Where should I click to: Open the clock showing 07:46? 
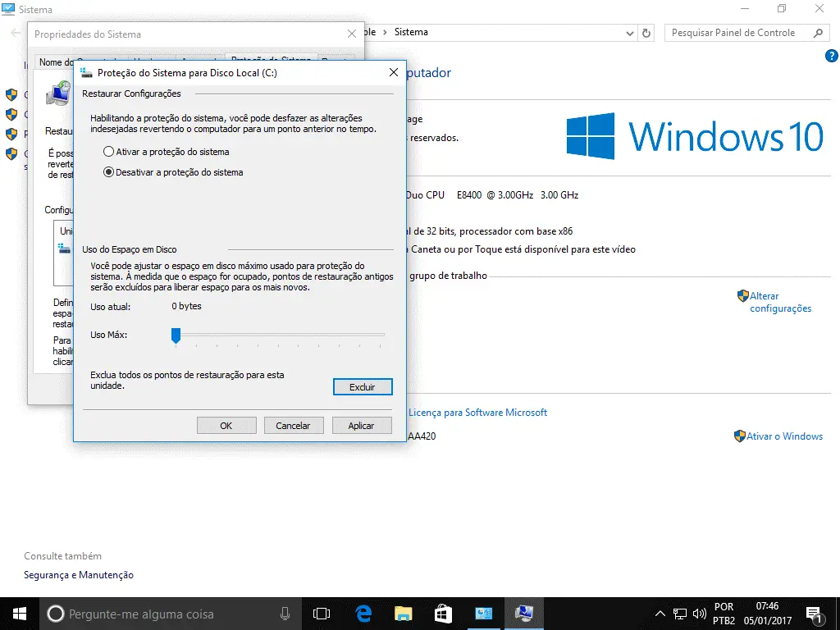tap(767, 614)
